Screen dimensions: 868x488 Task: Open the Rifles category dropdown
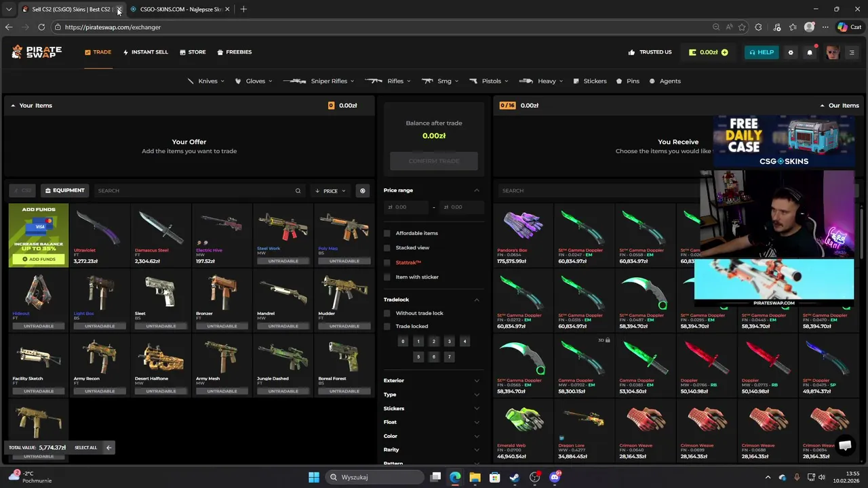coord(389,81)
